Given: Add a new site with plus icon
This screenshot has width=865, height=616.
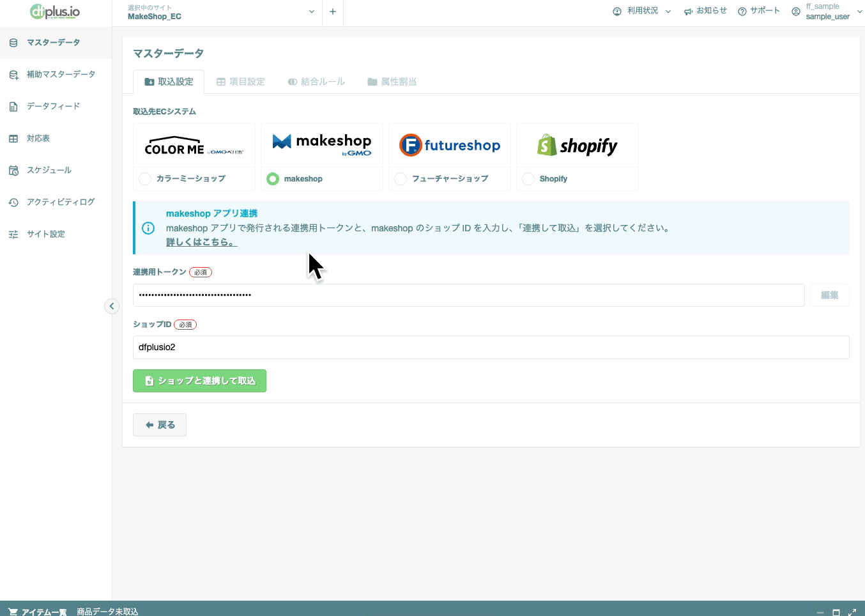Looking at the screenshot, I should point(333,12).
